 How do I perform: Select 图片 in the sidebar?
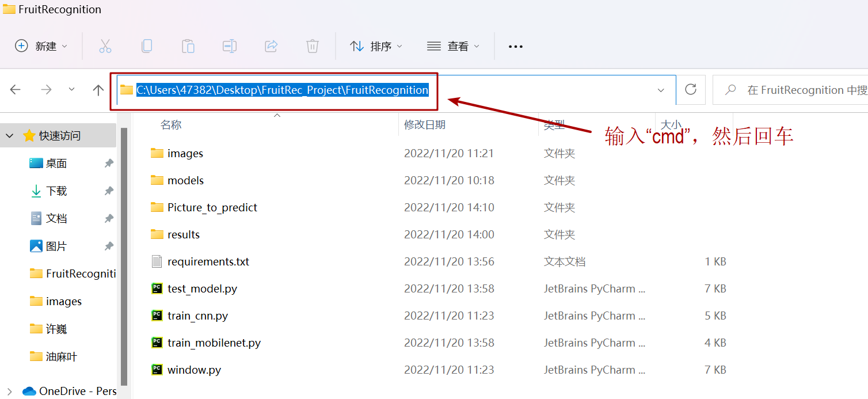click(56, 246)
